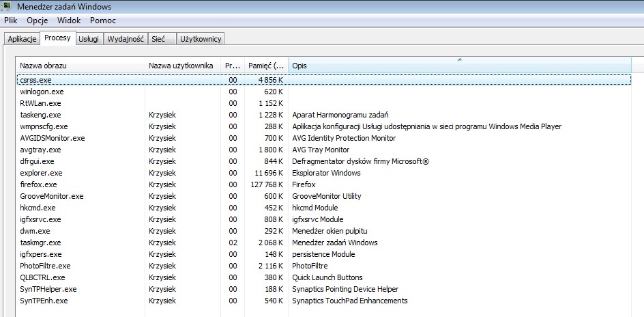
Task: Click the 2 116 K memory value
Action: (271, 266)
